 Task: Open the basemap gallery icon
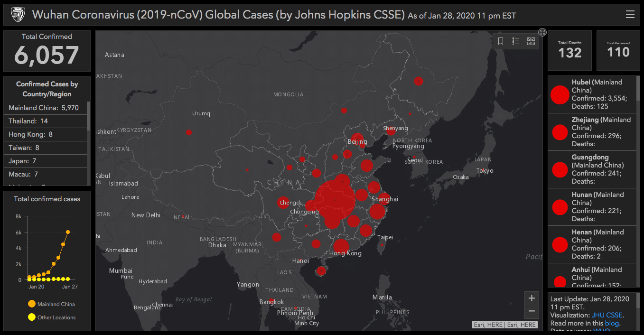pos(531,41)
